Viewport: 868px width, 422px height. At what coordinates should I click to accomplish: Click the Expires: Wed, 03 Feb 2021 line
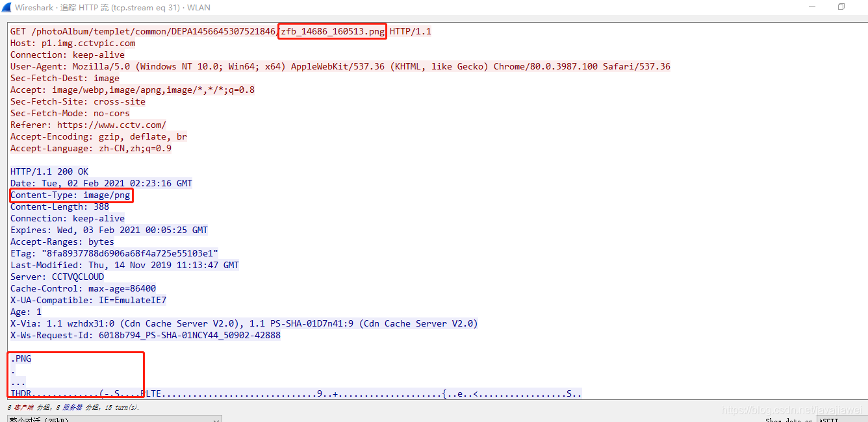click(x=109, y=230)
